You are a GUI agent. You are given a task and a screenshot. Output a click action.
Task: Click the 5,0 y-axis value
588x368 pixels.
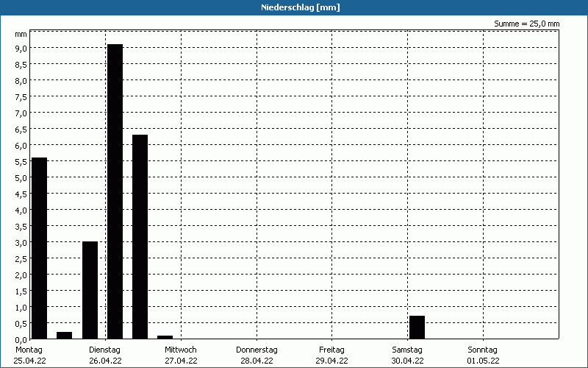pyautogui.click(x=21, y=177)
